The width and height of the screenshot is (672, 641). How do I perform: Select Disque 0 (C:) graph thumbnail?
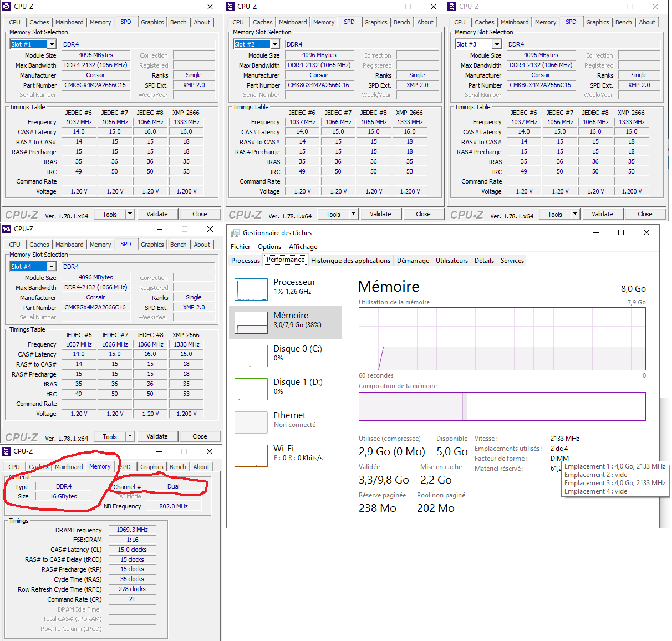(251, 356)
